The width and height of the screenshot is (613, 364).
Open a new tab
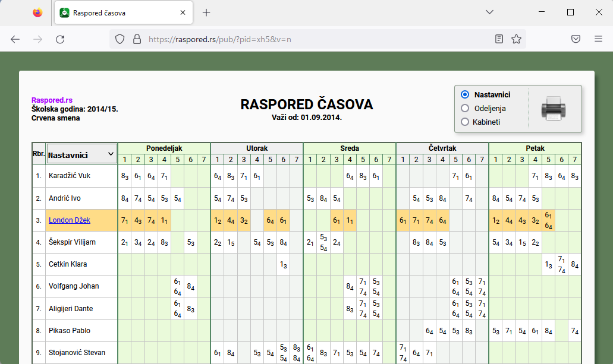point(206,13)
